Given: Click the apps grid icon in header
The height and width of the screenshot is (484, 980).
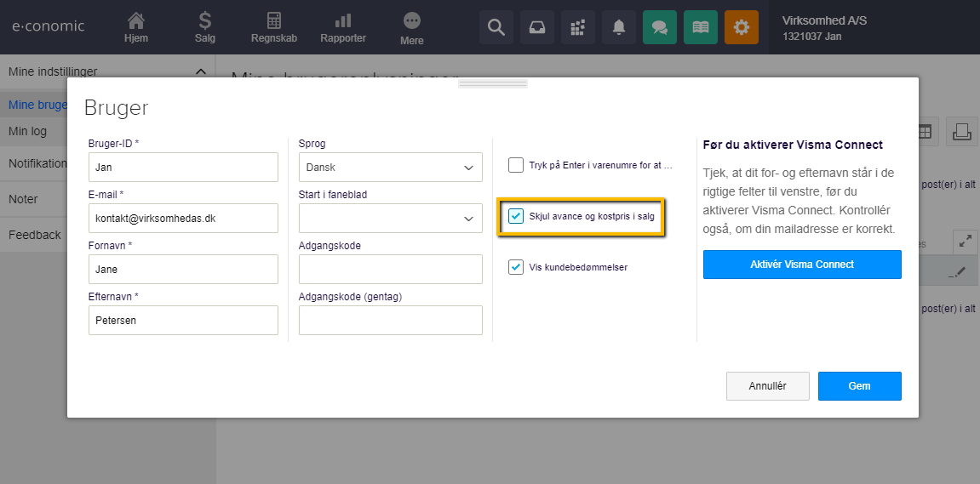Looking at the screenshot, I should coord(578,27).
